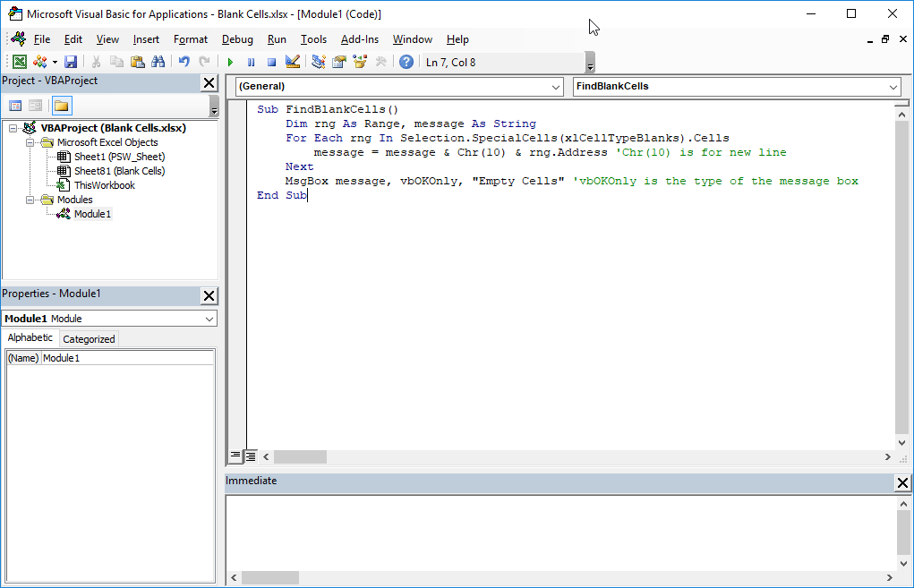Collapse the Microsoft Excel Objects folder
Image resolution: width=914 pixels, height=588 pixels.
click(30, 143)
